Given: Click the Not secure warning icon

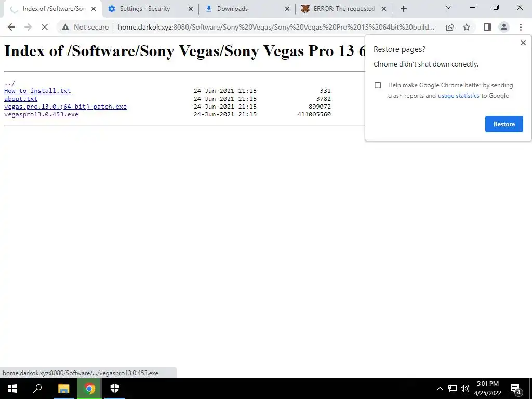Looking at the screenshot, I should (x=65, y=27).
